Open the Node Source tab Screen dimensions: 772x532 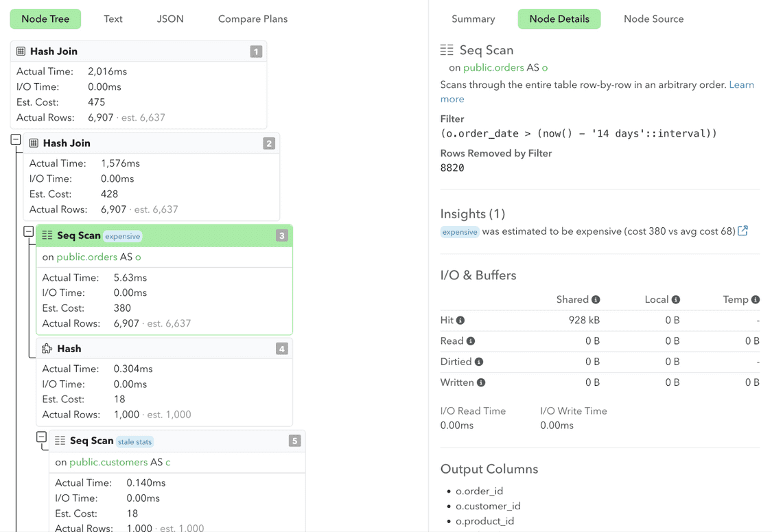click(653, 19)
